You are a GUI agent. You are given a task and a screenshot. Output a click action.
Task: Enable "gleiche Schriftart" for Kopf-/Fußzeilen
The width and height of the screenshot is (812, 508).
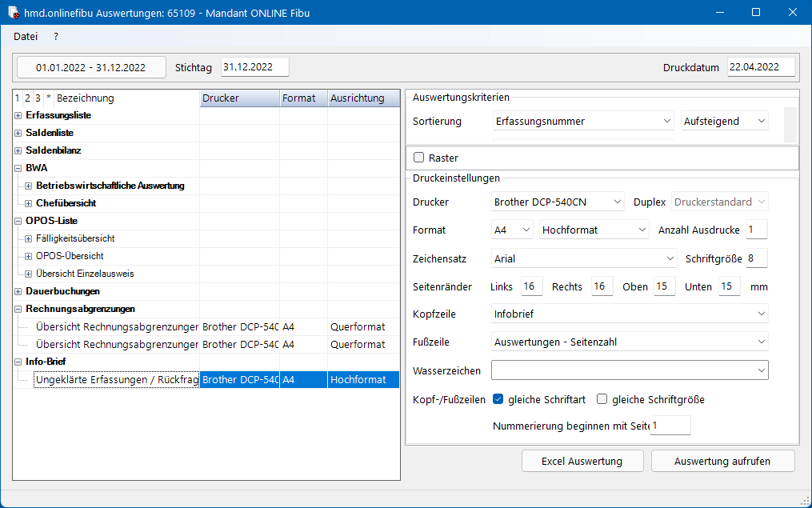(x=500, y=399)
